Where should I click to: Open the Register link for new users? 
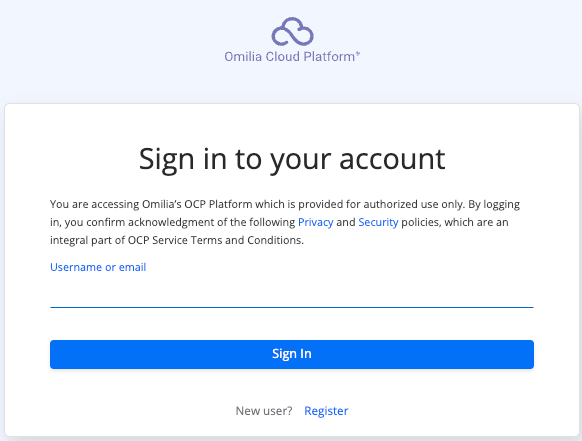point(326,411)
